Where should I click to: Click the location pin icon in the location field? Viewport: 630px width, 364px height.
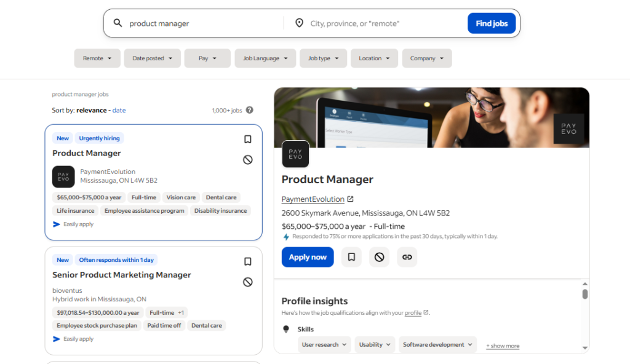[300, 23]
